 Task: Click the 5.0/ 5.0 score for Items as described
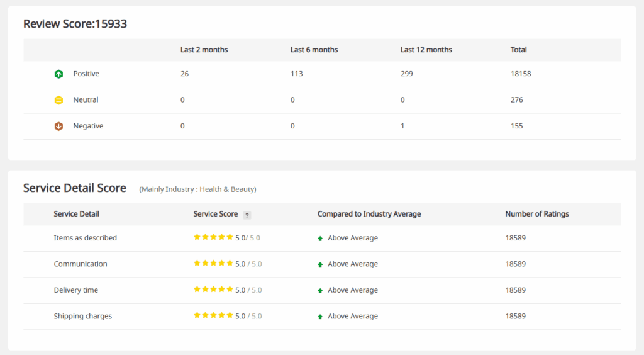[x=248, y=238]
